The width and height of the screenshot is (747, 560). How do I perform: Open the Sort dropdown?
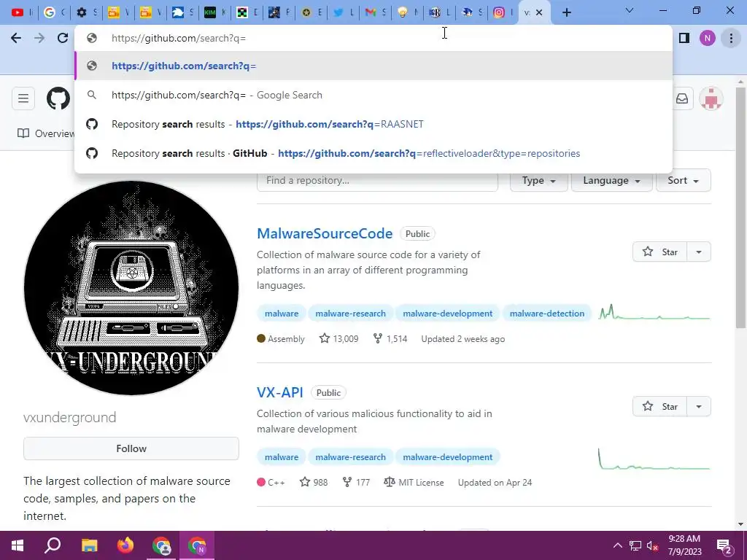tap(683, 181)
